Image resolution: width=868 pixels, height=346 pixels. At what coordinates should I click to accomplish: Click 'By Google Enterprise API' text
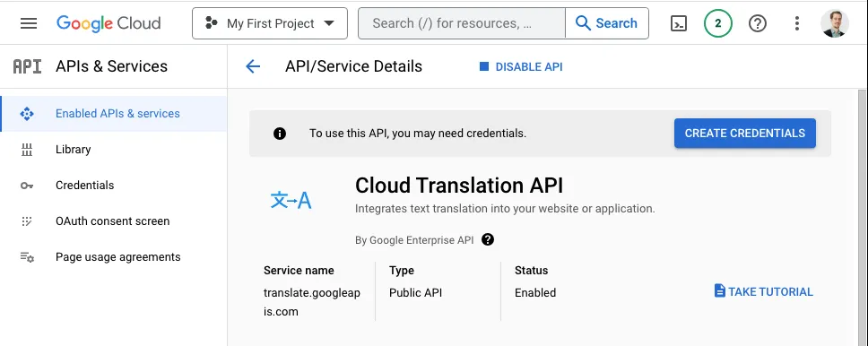point(414,240)
